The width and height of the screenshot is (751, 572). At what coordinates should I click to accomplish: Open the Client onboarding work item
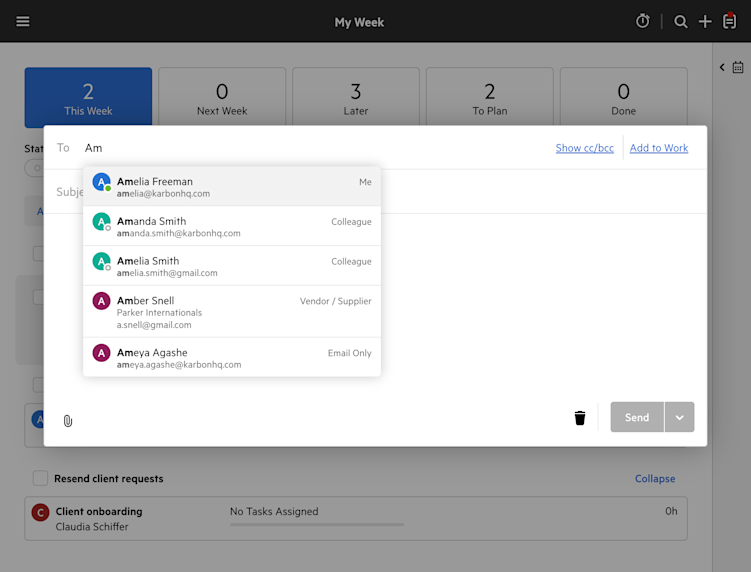click(356, 519)
